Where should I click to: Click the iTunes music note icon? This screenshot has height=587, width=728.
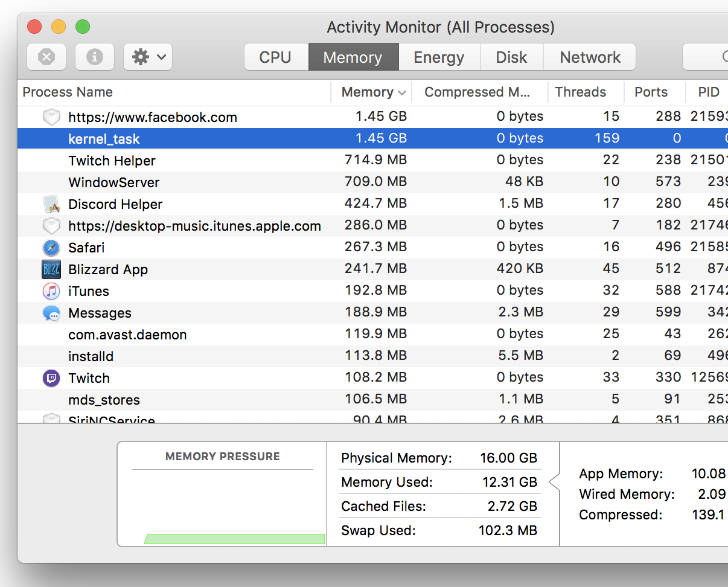click(x=51, y=291)
